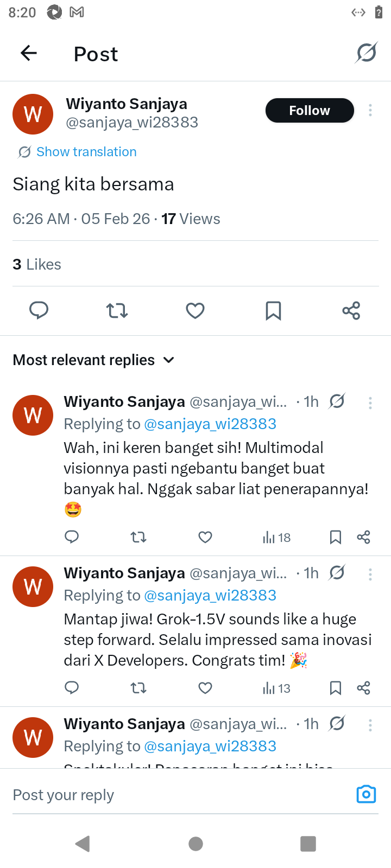Open overflow menu on the "Mantap jiwa!" reply
391x868 pixels.
click(x=370, y=574)
